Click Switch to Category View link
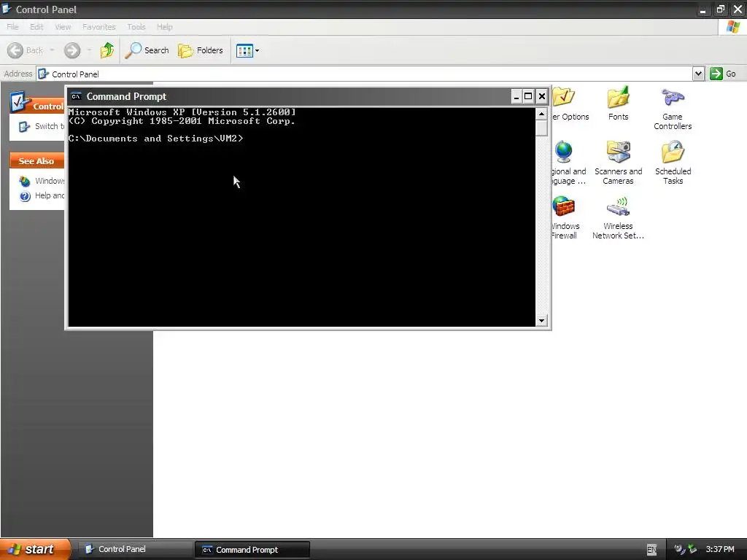 pyautogui.click(x=42, y=126)
